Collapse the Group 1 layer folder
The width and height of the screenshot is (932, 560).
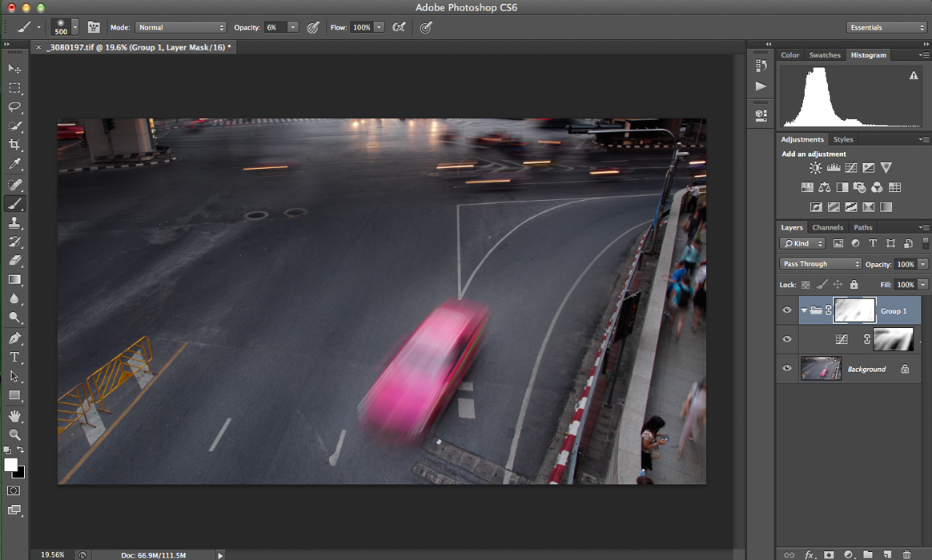pos(804,310)
